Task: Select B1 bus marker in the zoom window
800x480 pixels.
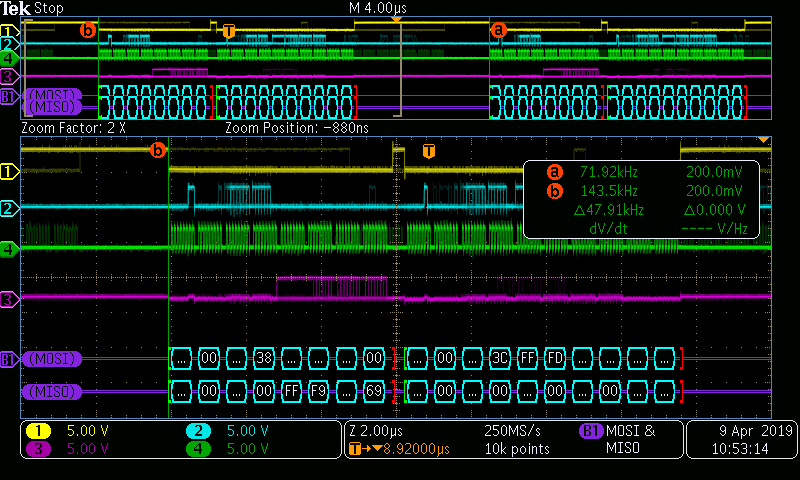Action: 9,359
